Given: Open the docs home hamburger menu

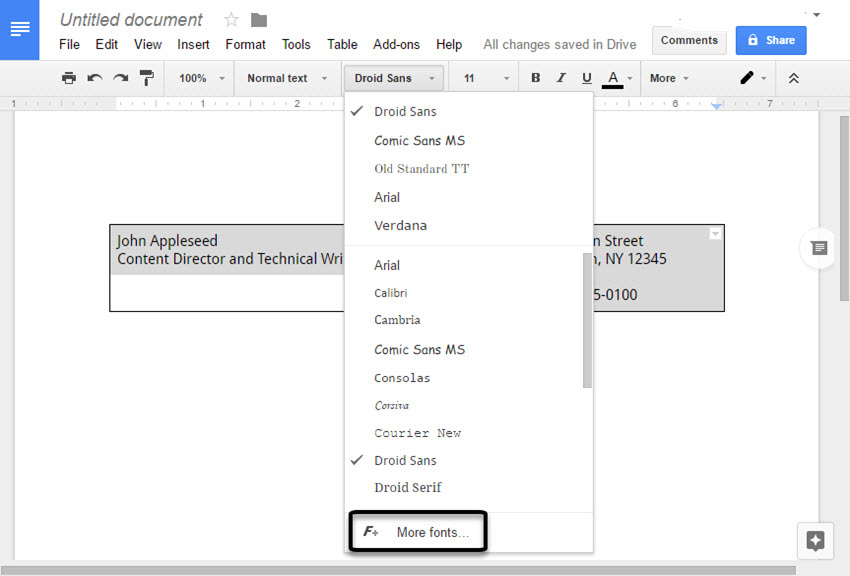Looking at the screenshot, I should click(20, 29).
